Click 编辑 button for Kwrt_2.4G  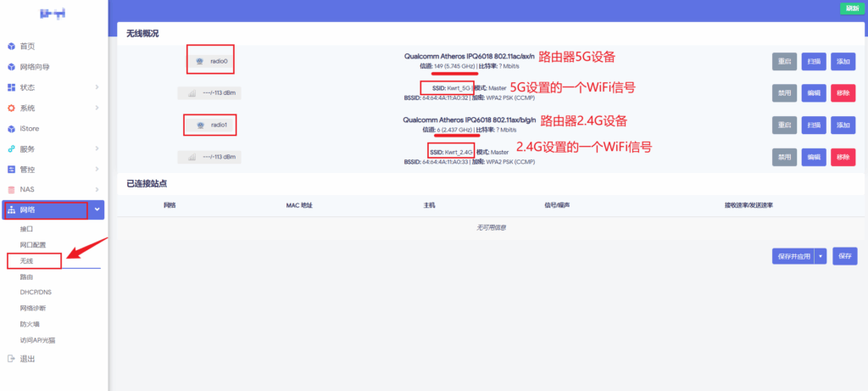(813, 157)
